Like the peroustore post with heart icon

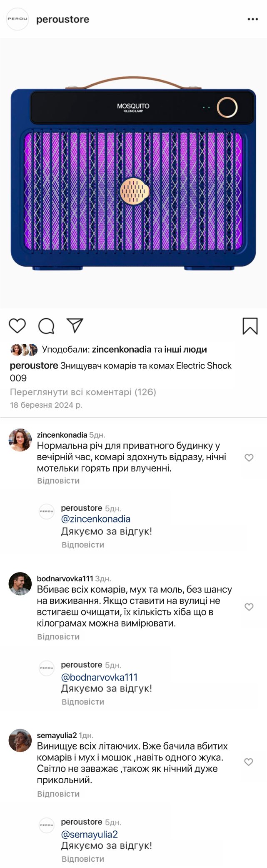coord(17,326)
